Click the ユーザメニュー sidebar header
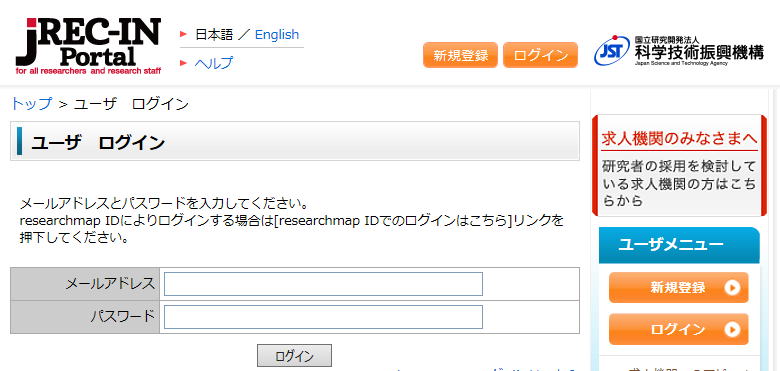 (x=679, y=245)
